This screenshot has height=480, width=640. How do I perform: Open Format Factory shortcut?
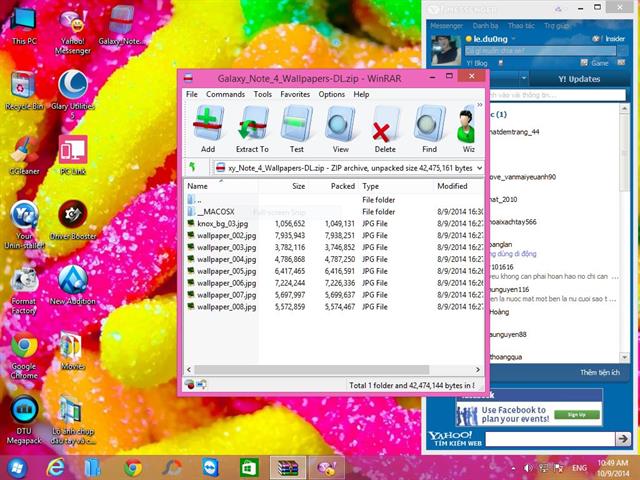click(x=24, y=291)
